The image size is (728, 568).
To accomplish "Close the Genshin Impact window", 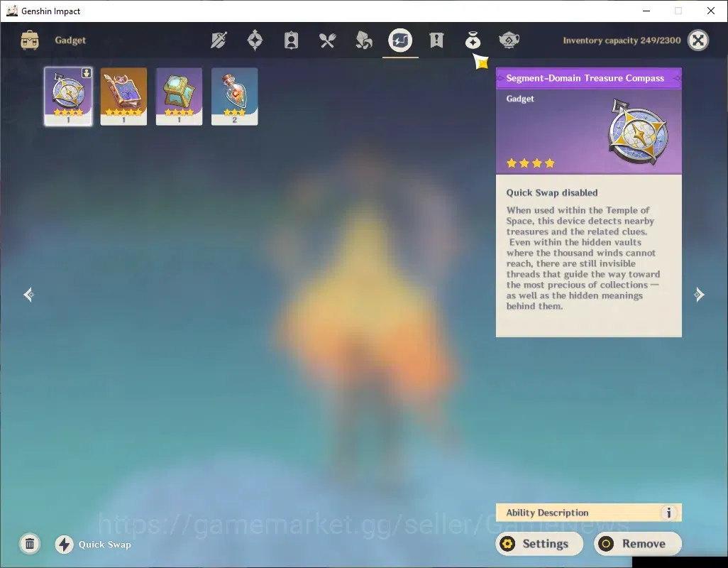I will tap(711, 11).
